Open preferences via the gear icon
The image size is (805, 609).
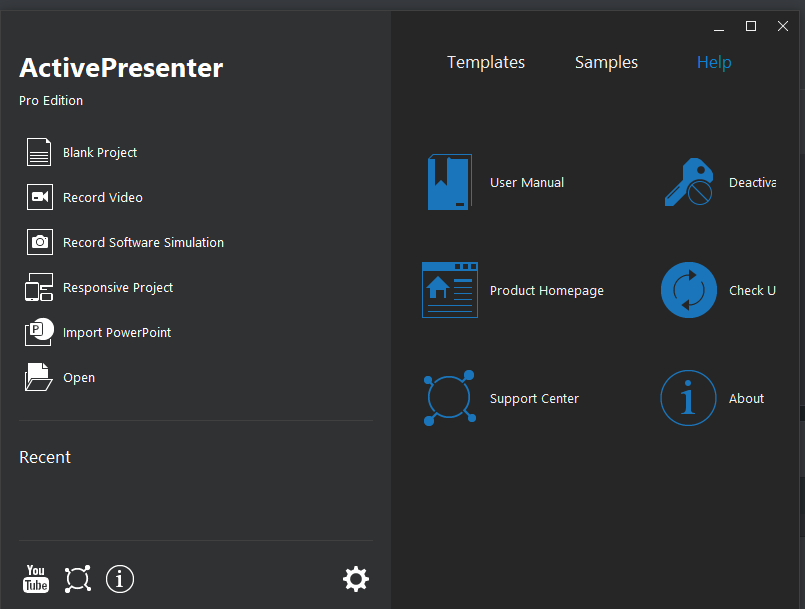pos(356,579)
